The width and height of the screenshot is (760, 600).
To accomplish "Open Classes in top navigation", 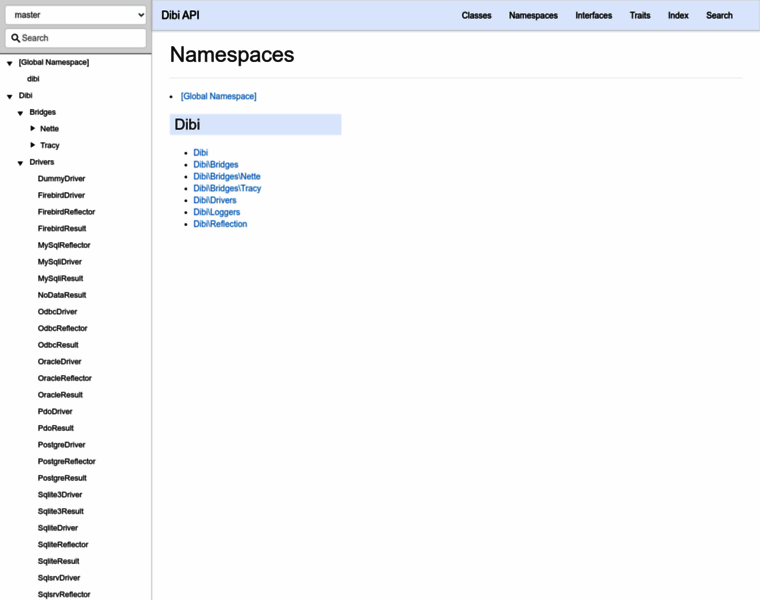I will click(476, 16).
